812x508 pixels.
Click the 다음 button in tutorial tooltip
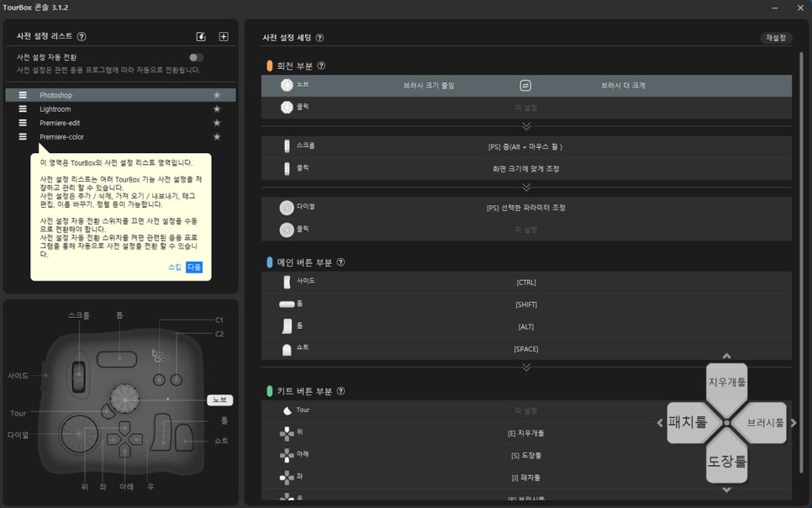click(194, 267)
